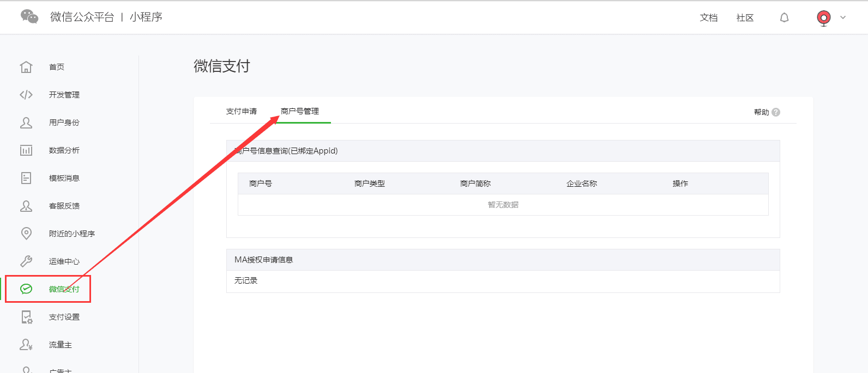This screenshot has width=868, height=373.
Task: Click the WeChat logo icon in header
Action: click(29, 17)
